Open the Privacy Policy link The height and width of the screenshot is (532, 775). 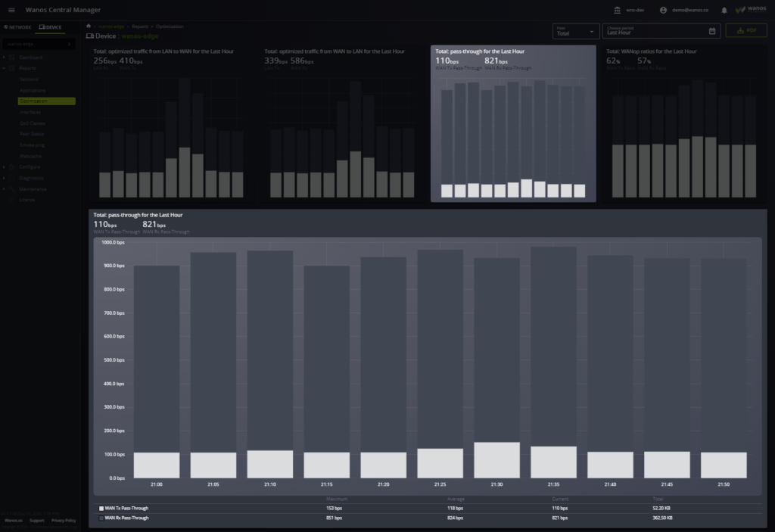(64, 521)
